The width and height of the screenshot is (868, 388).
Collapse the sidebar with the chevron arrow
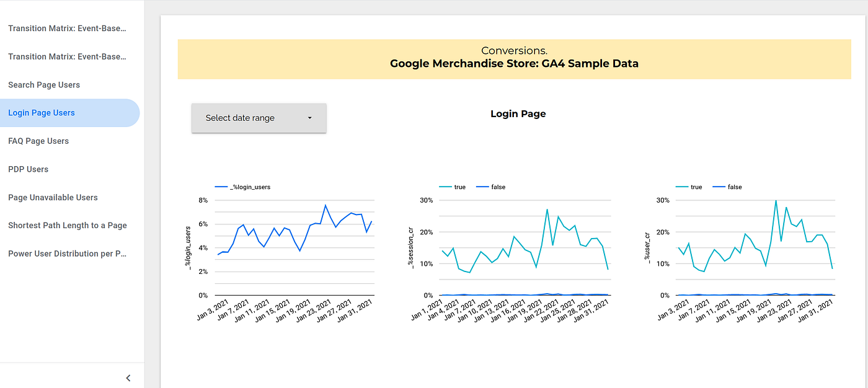tap(128, 377)
